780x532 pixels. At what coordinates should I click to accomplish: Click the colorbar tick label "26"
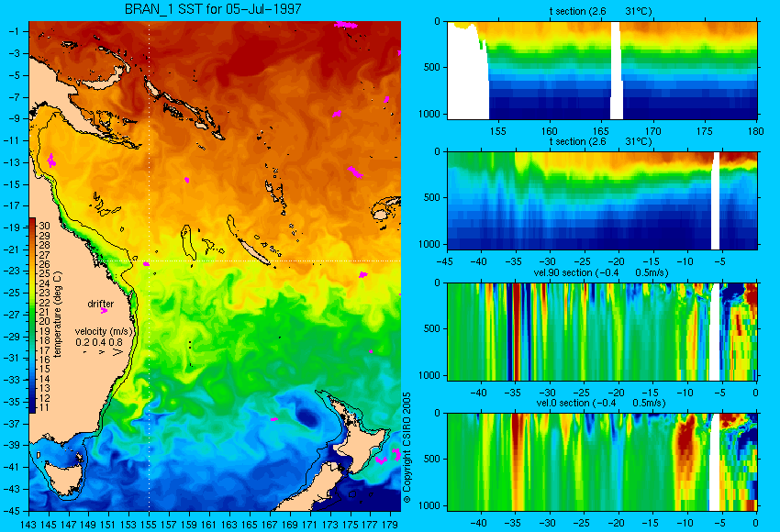pyautogui.click(x=44, y=264)
